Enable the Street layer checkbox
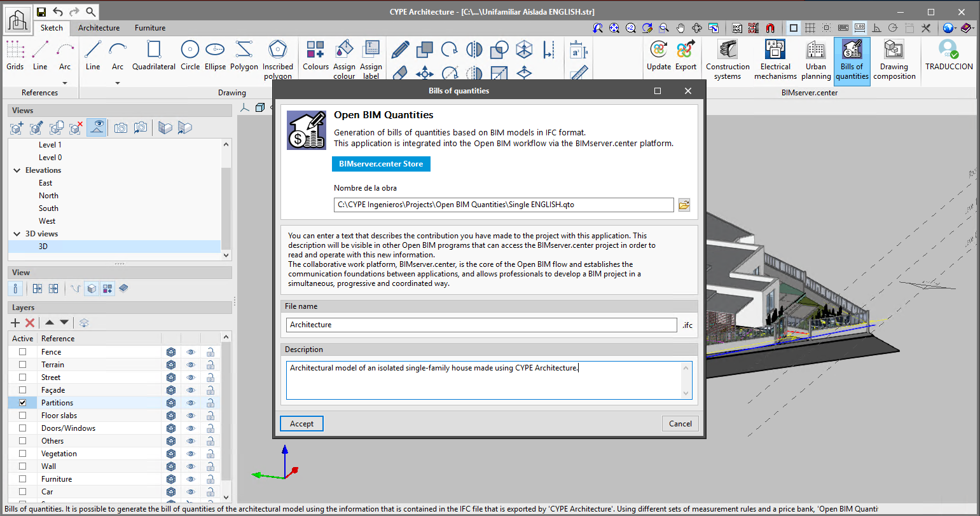Viewport: 980px width, 516px height. [23, 377]
